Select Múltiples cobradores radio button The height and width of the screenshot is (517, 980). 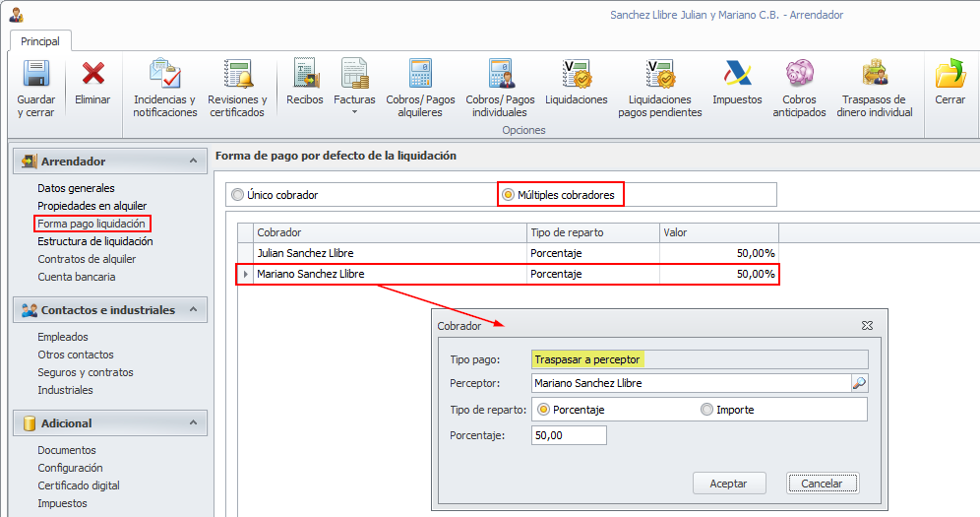[x=508, y=195]
